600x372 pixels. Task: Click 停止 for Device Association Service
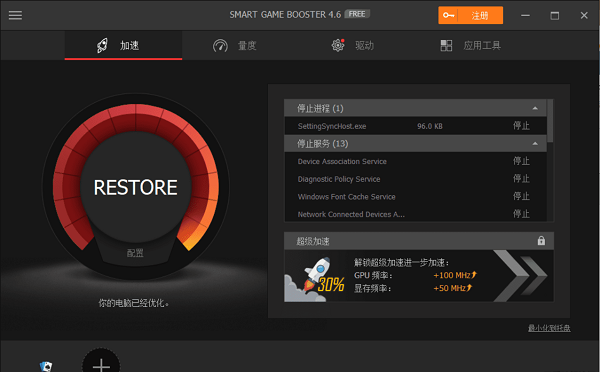click(521, 161)
